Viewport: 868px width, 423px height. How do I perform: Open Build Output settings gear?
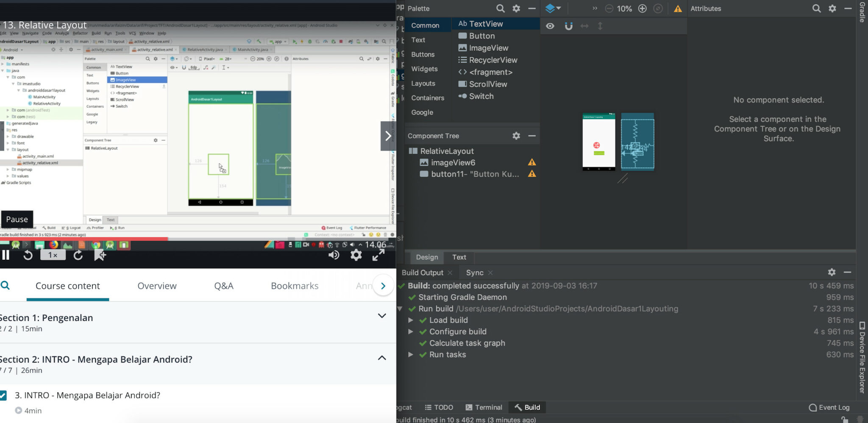[x=832, y=272]
